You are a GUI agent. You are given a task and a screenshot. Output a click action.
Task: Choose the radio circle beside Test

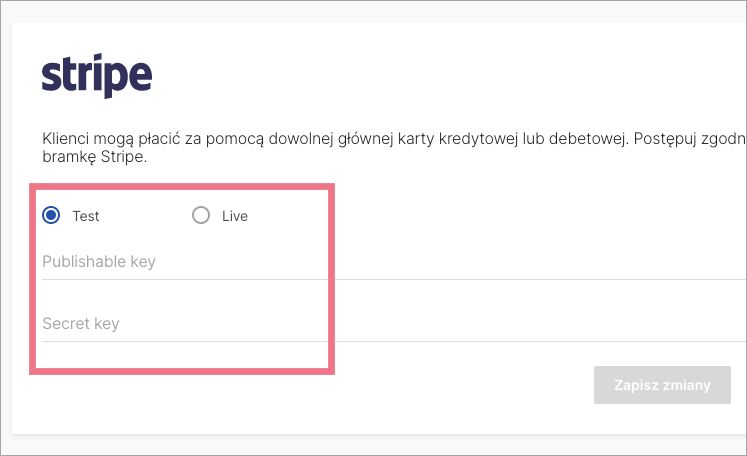click(x=52, y=215)
